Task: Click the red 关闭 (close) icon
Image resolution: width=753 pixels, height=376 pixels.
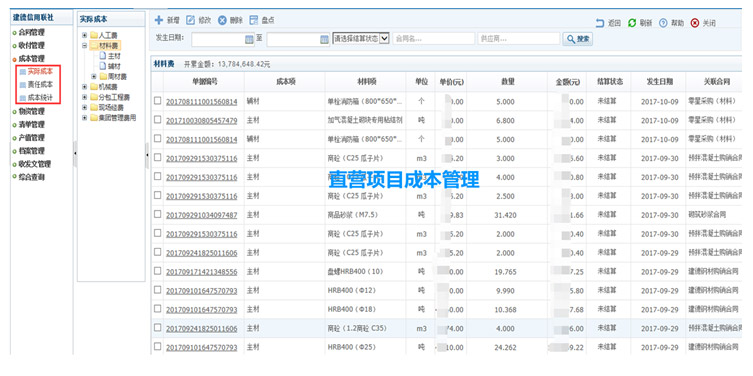Action: [694, 23]
